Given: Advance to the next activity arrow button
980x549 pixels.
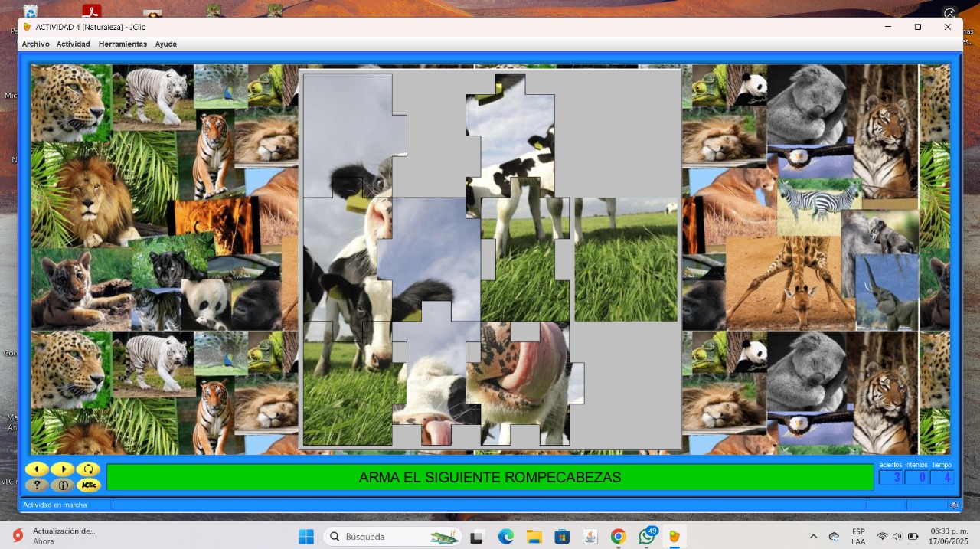Looking at the screenshot, I should (63, 469).
